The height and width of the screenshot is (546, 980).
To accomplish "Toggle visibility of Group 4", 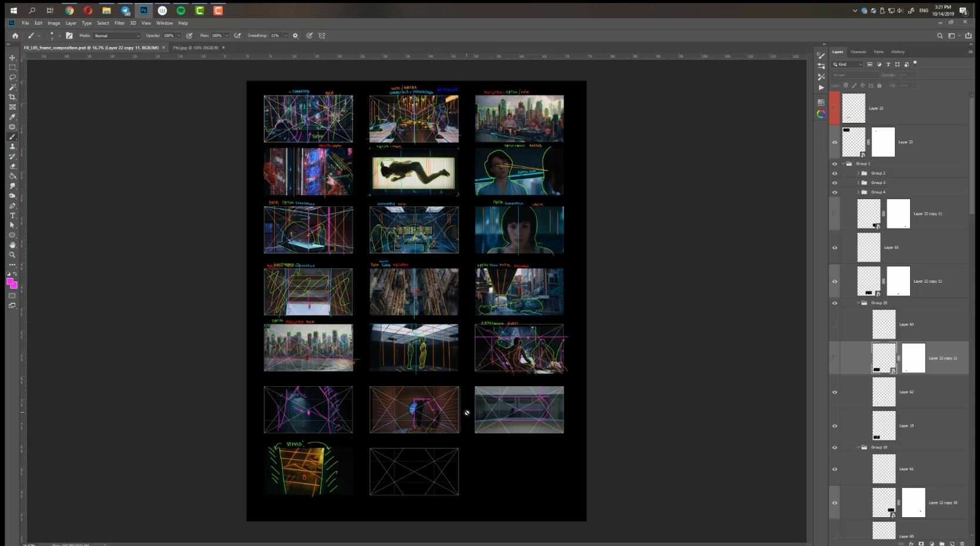I will pyautogui.click(x=834, y=192).
